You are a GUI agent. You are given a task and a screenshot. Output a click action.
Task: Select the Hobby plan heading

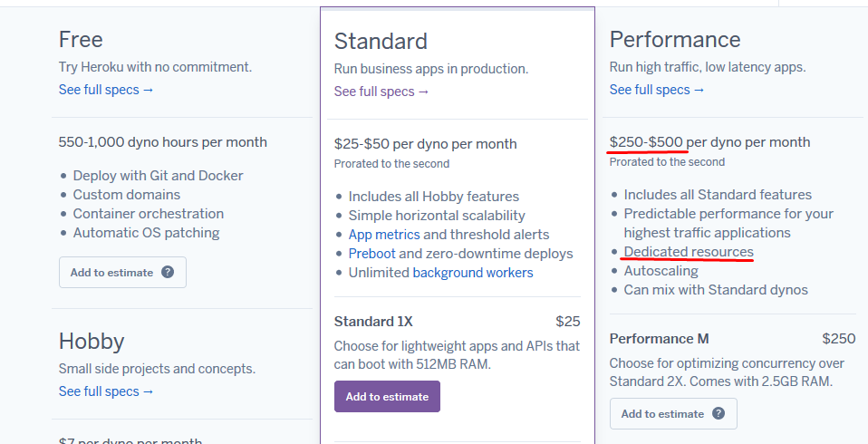92,342
